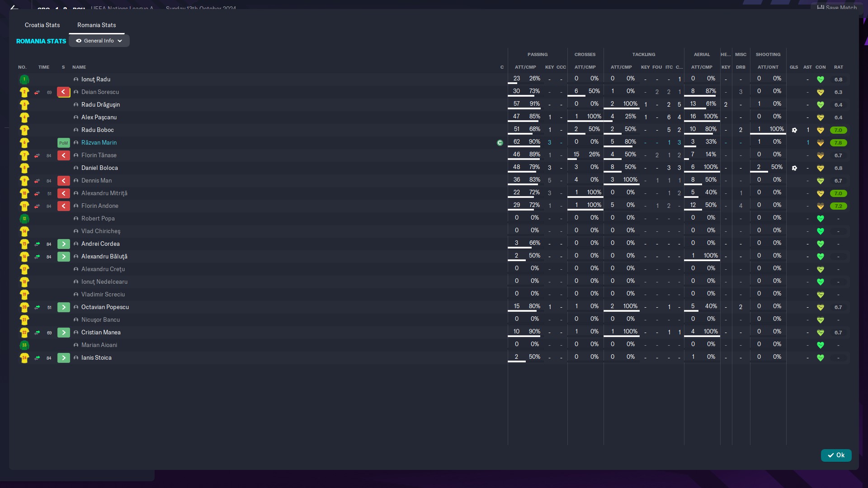Sort by the TIME column header
Image resolution: width=868 pixels, height=488 pixels.
click(44, 67)
